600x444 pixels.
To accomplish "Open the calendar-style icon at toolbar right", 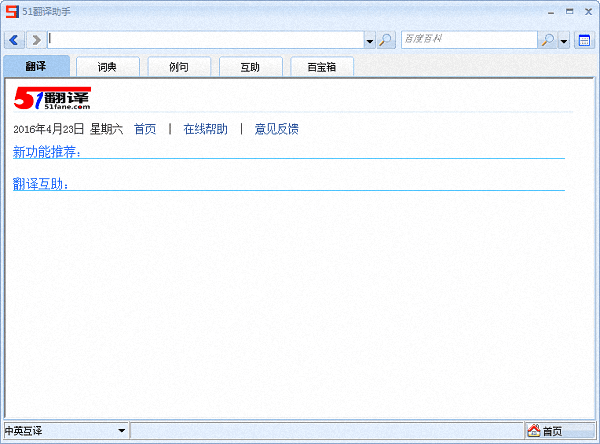I will [584, 40].
